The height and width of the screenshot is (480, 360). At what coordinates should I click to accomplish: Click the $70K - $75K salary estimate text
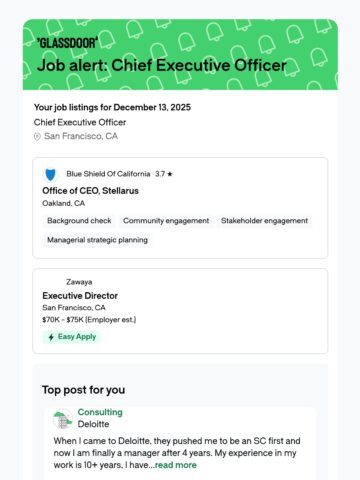[x=89, y=320]
